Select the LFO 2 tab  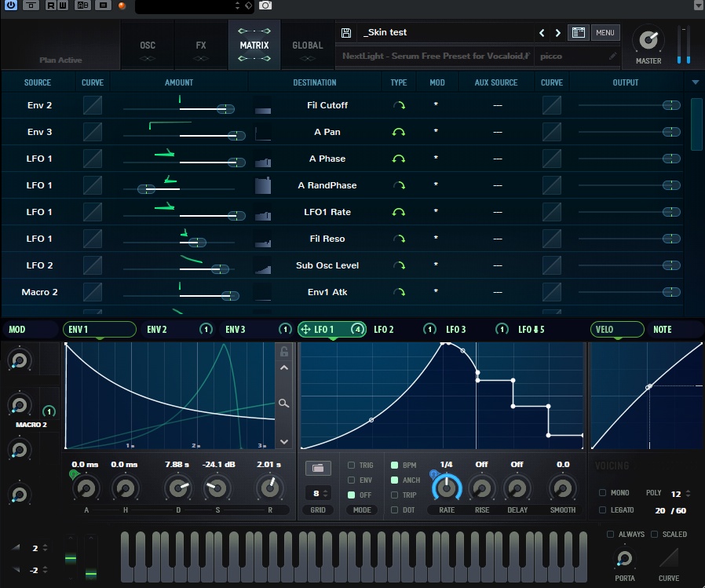click(383, 330)
